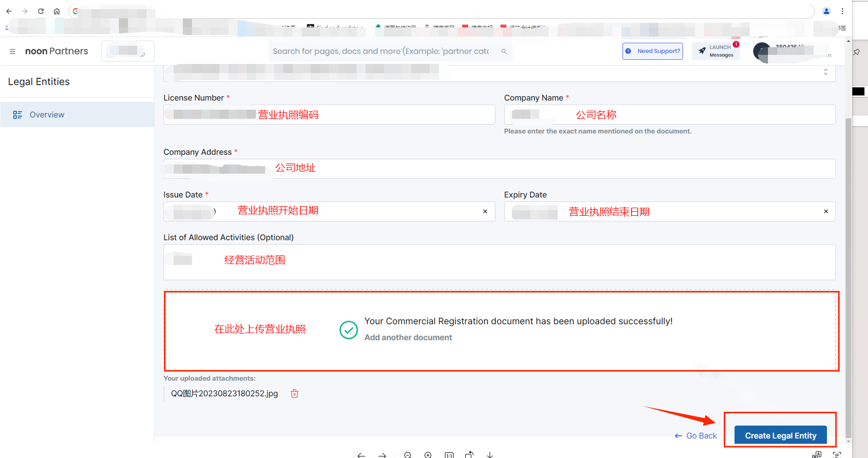Open the browser three-dot menu
The image size is (868, 458).
click(843, 11)
